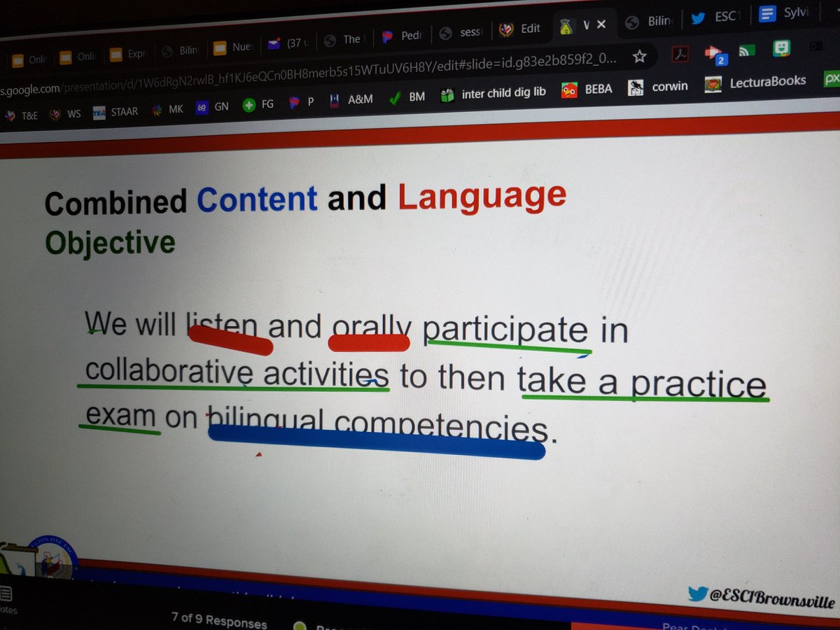Open the LecturaBooks bookmark
The image size is (840, 630).
755,82
